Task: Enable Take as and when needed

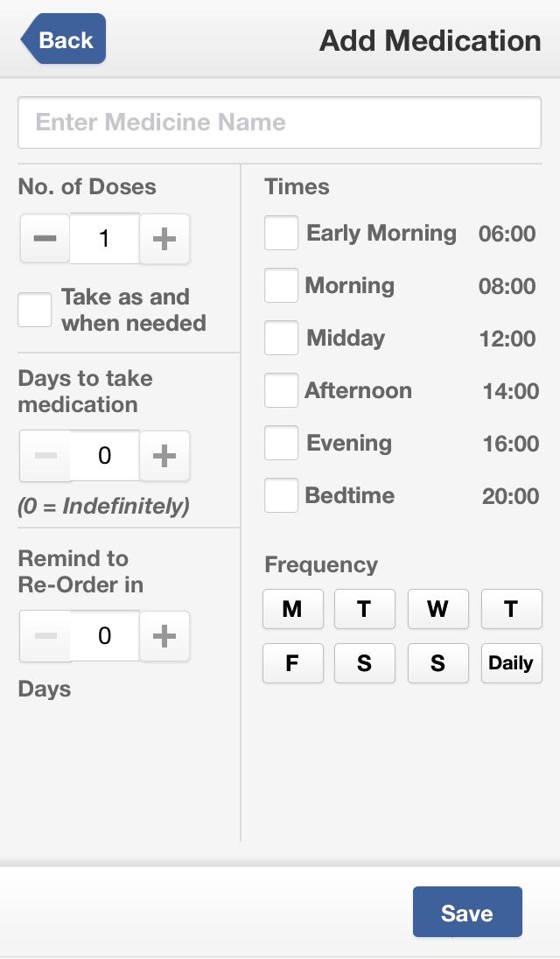Action: (x=35, y=311)
